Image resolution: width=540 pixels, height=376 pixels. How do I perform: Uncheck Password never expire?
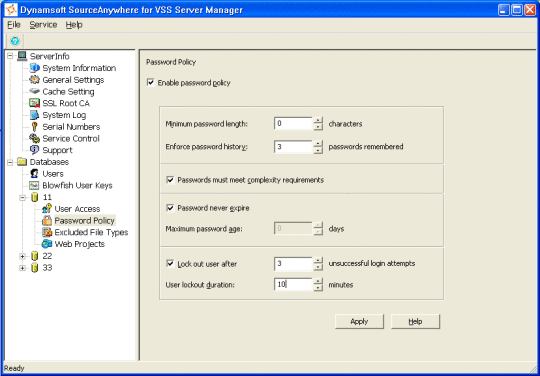point(170,208)
